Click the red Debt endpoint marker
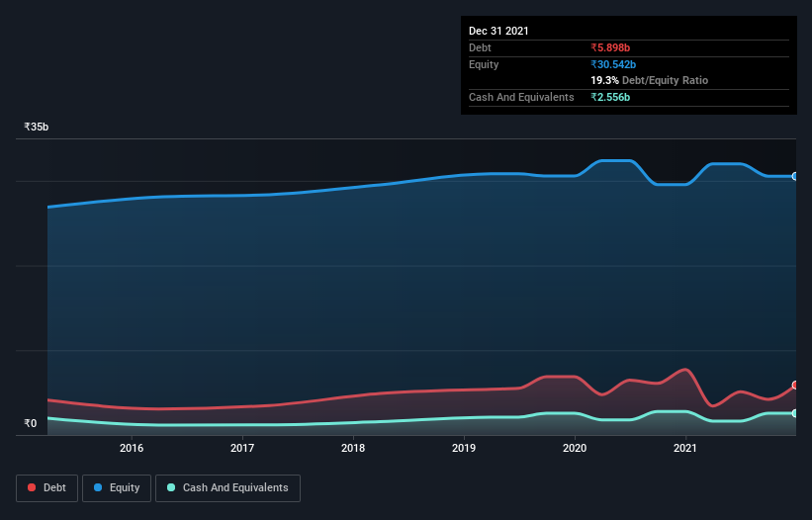This screenshot has height=520, width=812. point(795,385)
